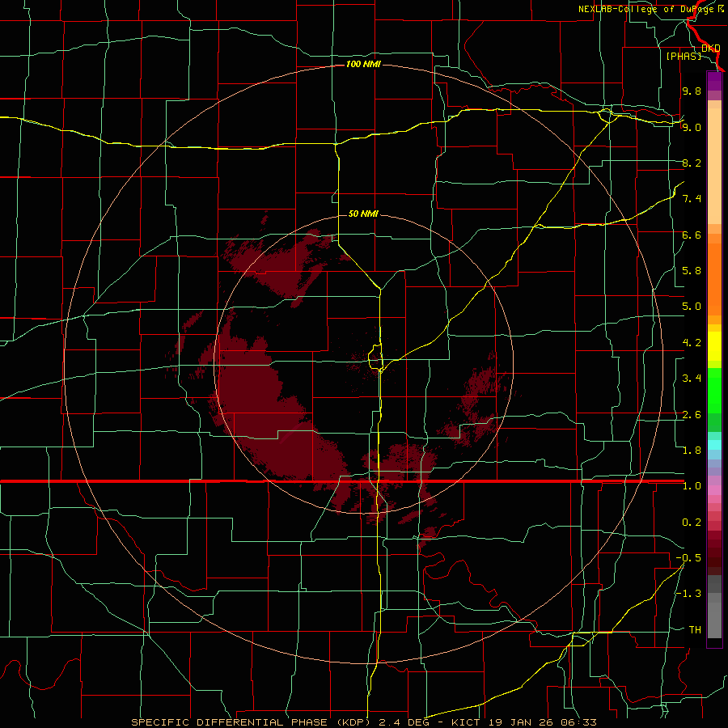Click the '50 NMI' range ring label
The image size is (728, 728).
[x=363, y=214]
